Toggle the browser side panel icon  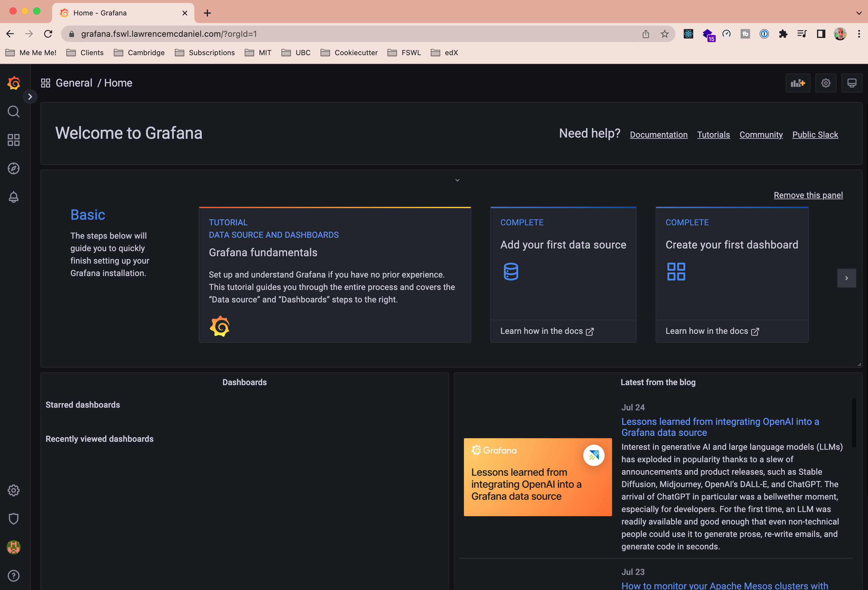[821, 34]
